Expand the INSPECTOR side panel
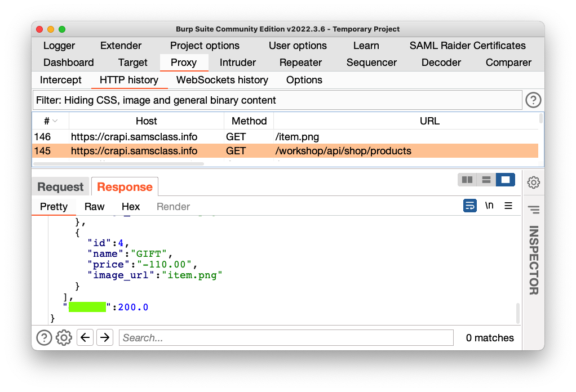The height and width of the screenshot is (392, 576). pyautogui.click(x=533, y=260)
